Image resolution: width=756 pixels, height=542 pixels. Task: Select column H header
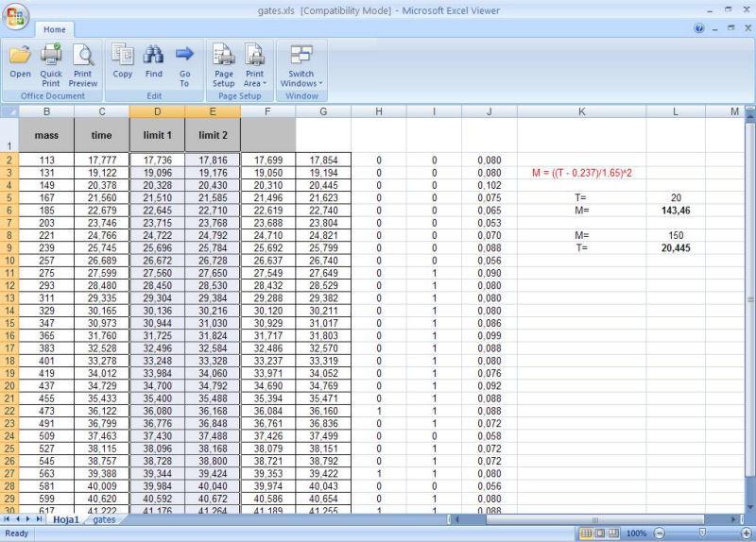coord(379,111)
